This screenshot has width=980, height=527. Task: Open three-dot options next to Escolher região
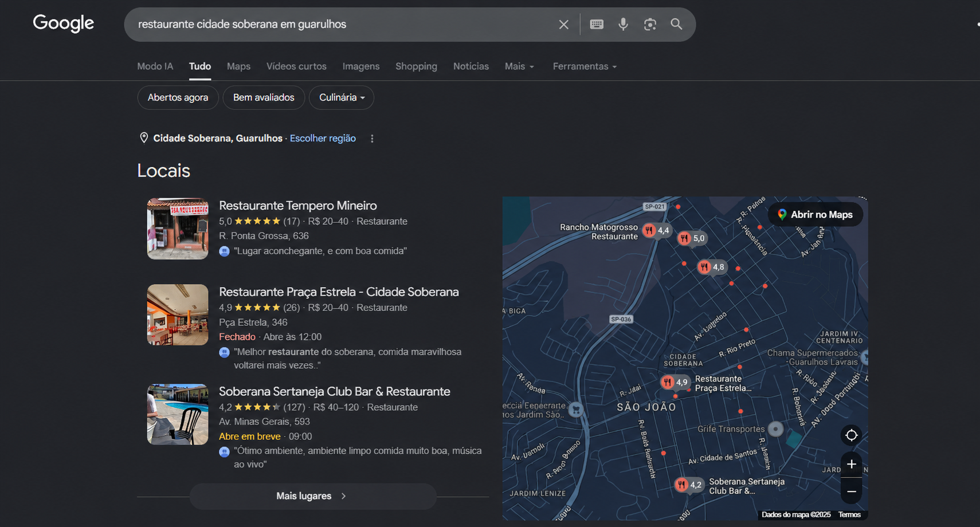coord(372,139)
